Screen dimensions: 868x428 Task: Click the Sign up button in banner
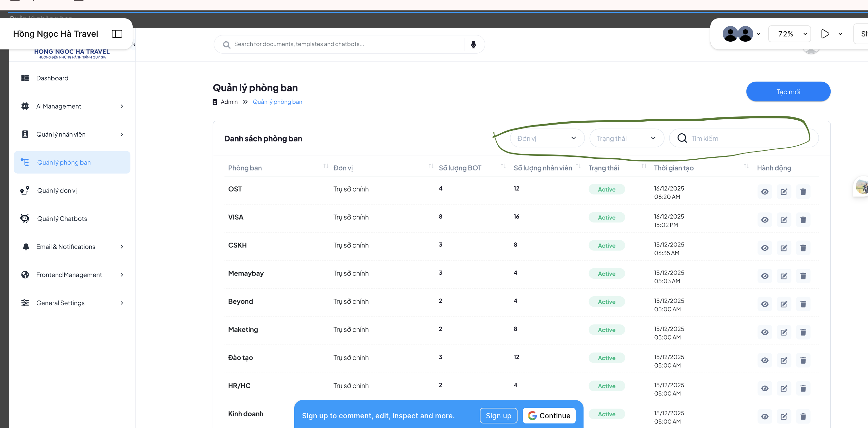click(x=498, y=416)
